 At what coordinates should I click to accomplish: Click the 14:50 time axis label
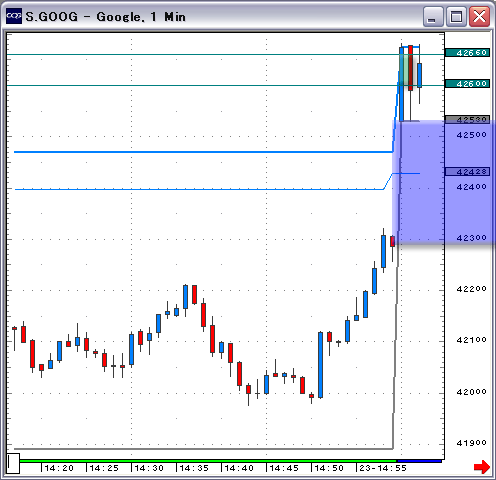[x=329, y=468]
